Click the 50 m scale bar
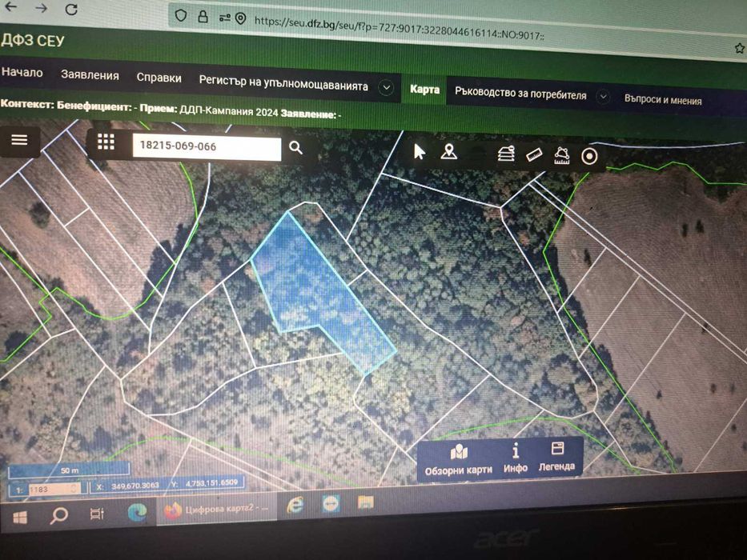The width and height of the screenshot is (747, 560). pos(69,470)
